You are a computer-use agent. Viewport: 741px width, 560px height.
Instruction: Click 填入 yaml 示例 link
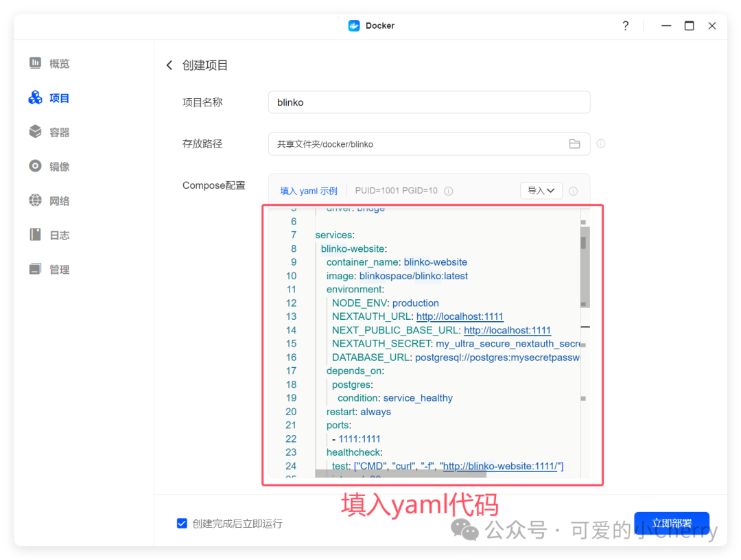tap(309, 191)
